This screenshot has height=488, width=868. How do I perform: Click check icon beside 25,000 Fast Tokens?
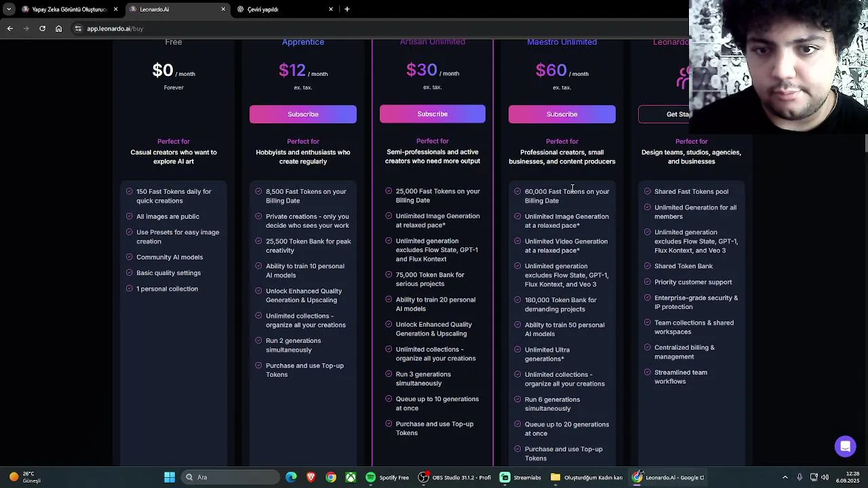[x=389, y=191]
